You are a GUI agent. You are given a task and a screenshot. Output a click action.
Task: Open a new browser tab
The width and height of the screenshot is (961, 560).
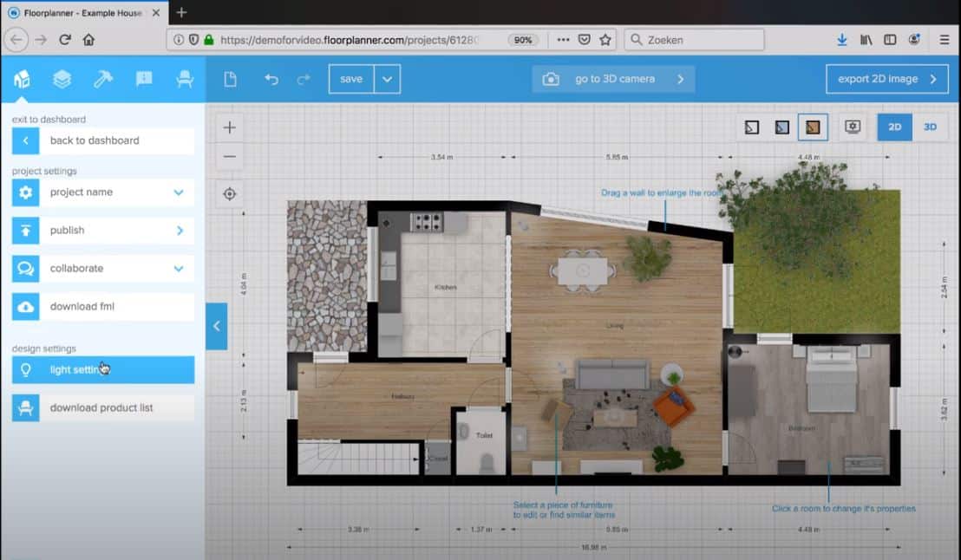click(181, 12)
